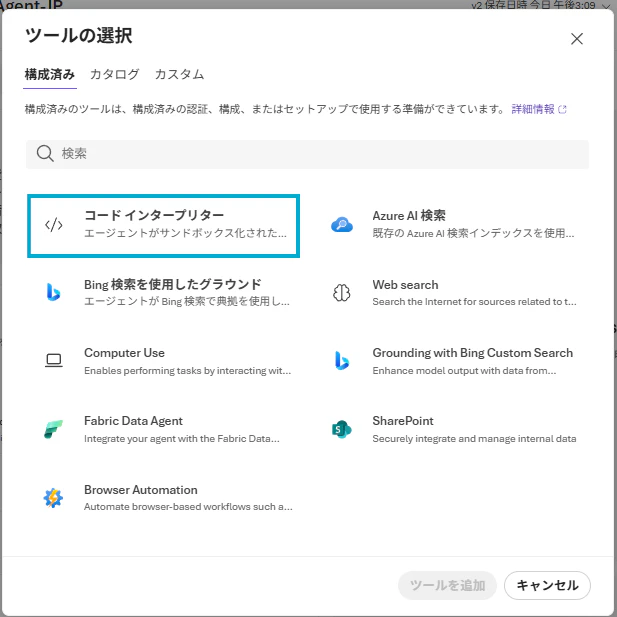Close the ツールの選択 dialog with X
Screen dimensions: 617x617
(577, 39)
